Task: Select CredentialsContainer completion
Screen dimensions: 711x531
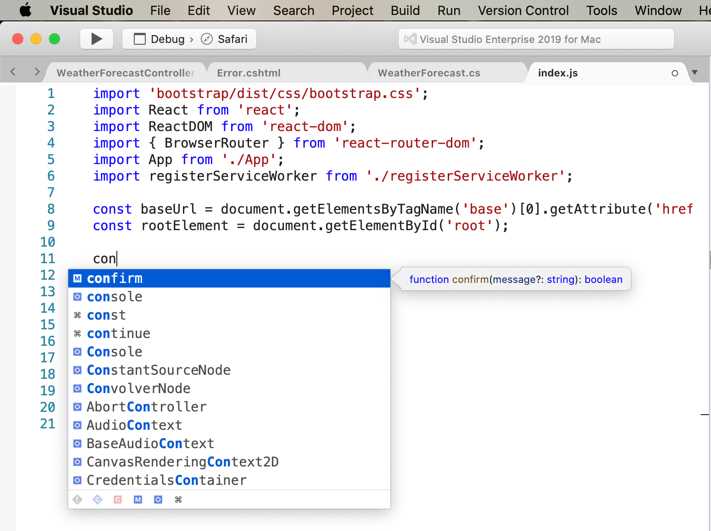Action: pos(229,480)
